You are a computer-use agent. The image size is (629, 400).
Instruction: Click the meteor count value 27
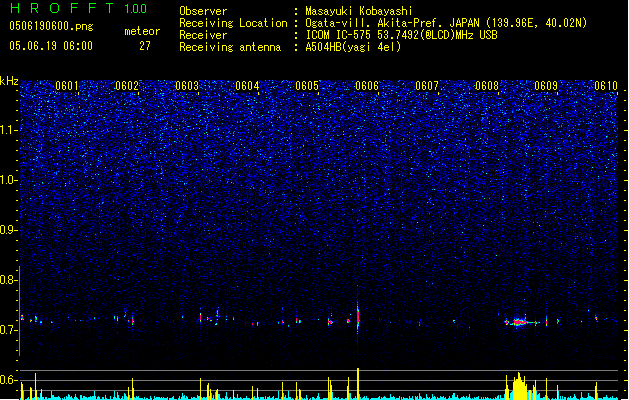pos(145,46)
